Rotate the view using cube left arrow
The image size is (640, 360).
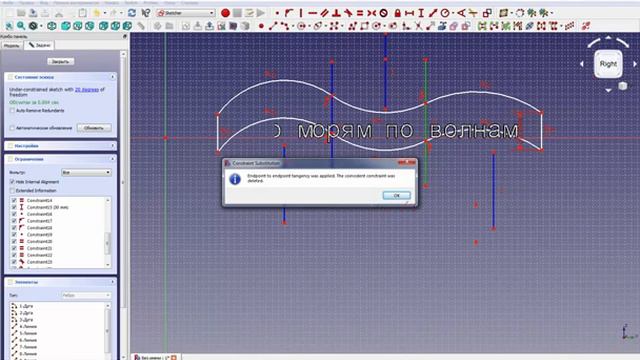point(582,64)
